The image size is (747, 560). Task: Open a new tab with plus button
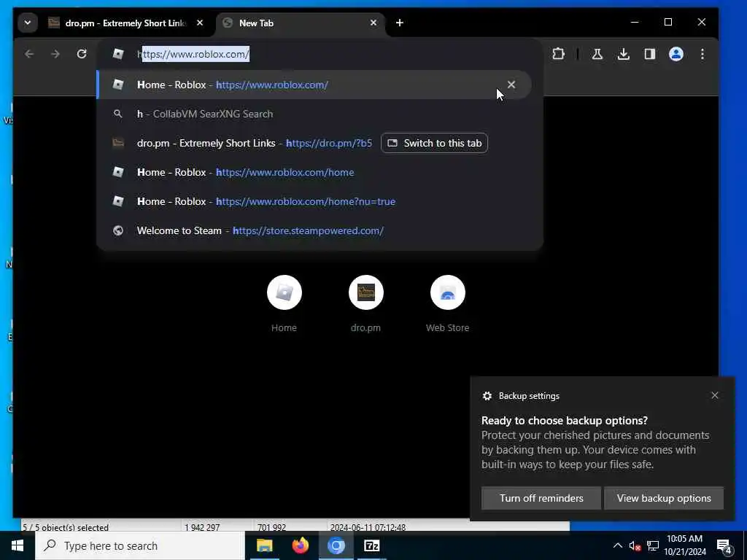(x=400, y=23)
